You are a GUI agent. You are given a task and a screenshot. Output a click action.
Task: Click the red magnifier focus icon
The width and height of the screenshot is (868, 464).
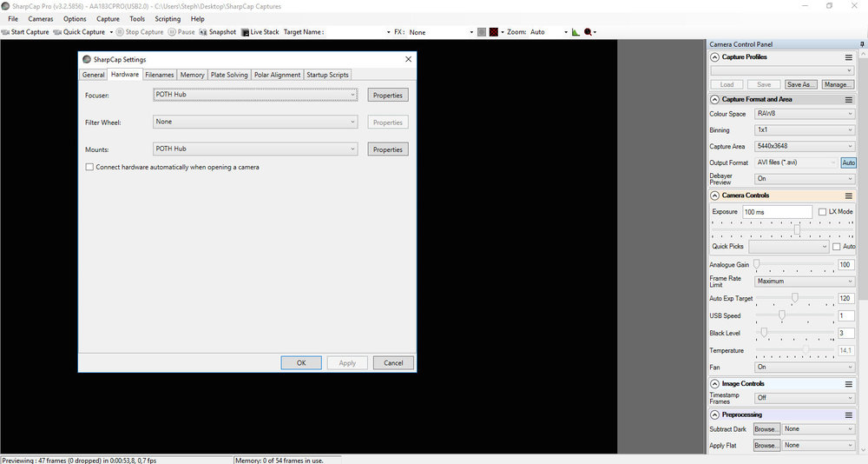[x=588, y=32]
